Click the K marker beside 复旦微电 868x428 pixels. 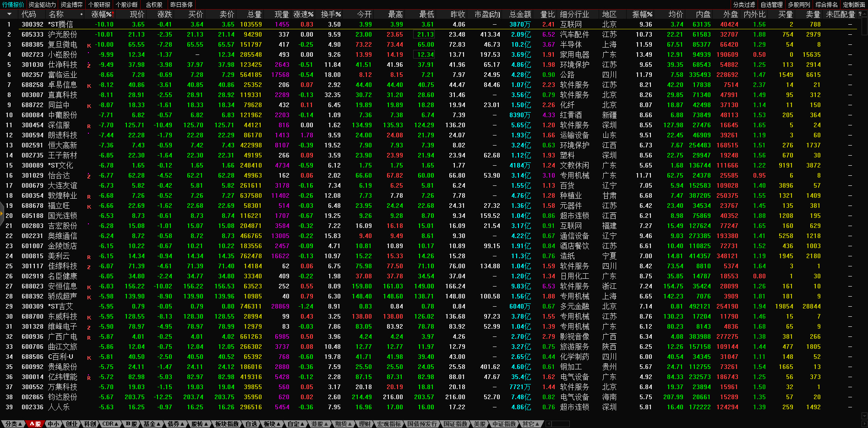(x=89, y=45)
